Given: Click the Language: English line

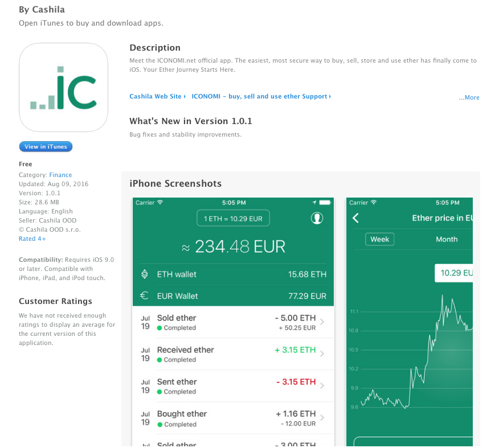Looking at the screenshot, I should click(46, 211).
